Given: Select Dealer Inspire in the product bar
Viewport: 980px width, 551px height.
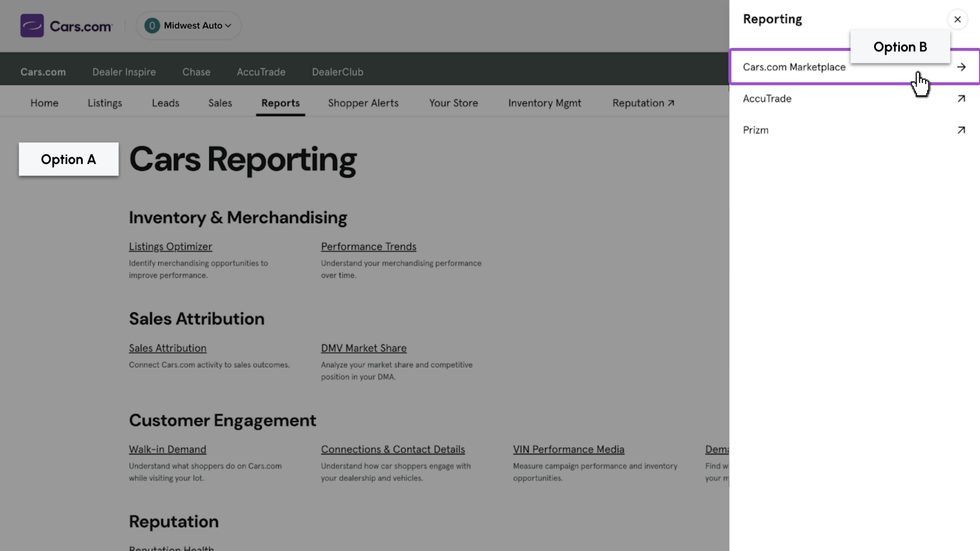Looking at the screenshot, I should click(x=124, y=72).
